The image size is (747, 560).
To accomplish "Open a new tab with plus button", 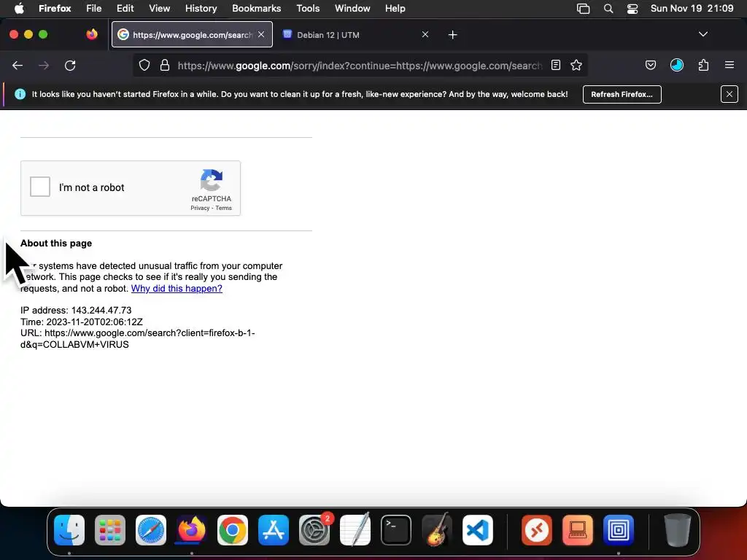I will (452, 35).
